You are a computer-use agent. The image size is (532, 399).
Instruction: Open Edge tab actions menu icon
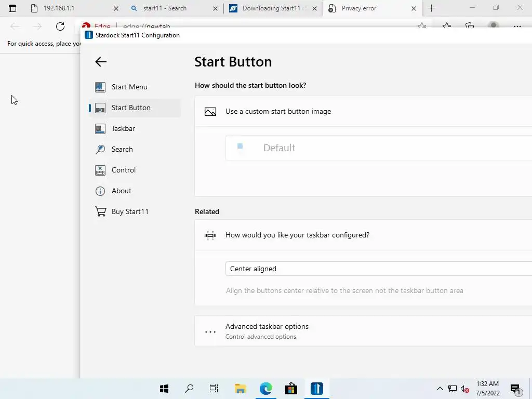[12, 8]
